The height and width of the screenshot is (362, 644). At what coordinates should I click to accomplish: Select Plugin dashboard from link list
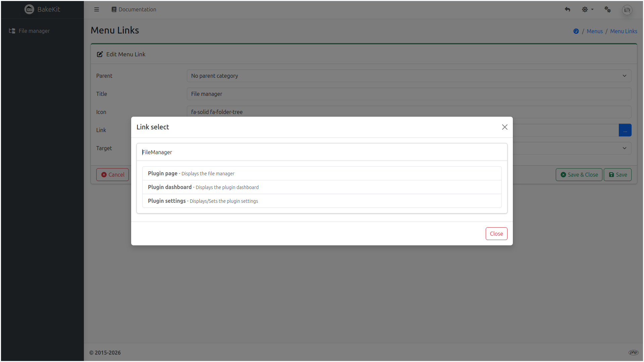click(x=203, y=187)
